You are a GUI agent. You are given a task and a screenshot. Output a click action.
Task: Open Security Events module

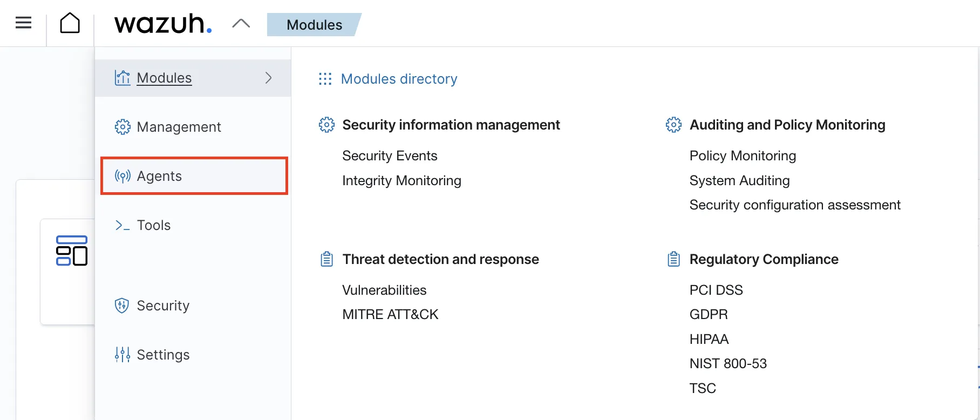pos(390,155)
